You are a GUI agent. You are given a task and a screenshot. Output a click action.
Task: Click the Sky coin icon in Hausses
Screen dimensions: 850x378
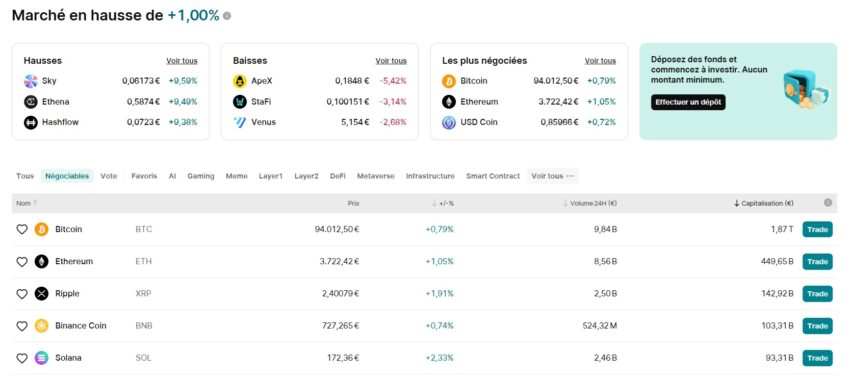(30, 81)
